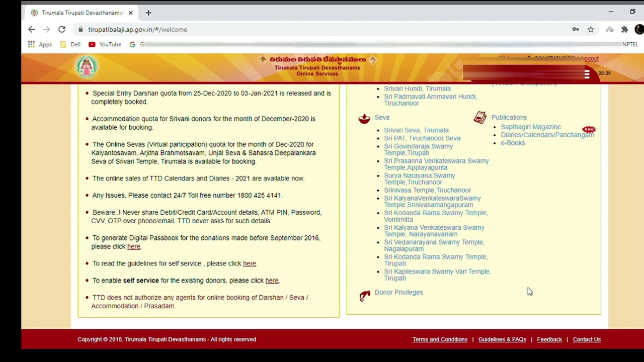Open Sri Prasanna Venkateswara Swamy Temple link
The width and height of the screenshot is (644, 362).
pos(436,164)
